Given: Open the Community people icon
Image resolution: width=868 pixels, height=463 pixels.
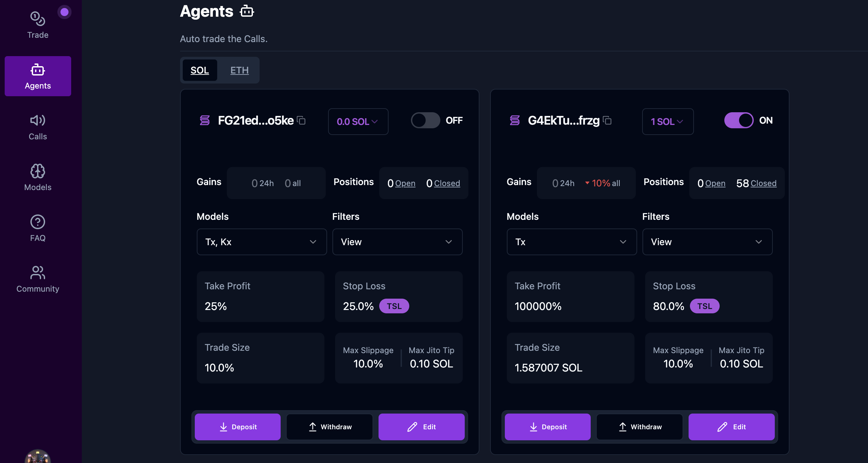Looking at the screenshot, I should [37, 279].
